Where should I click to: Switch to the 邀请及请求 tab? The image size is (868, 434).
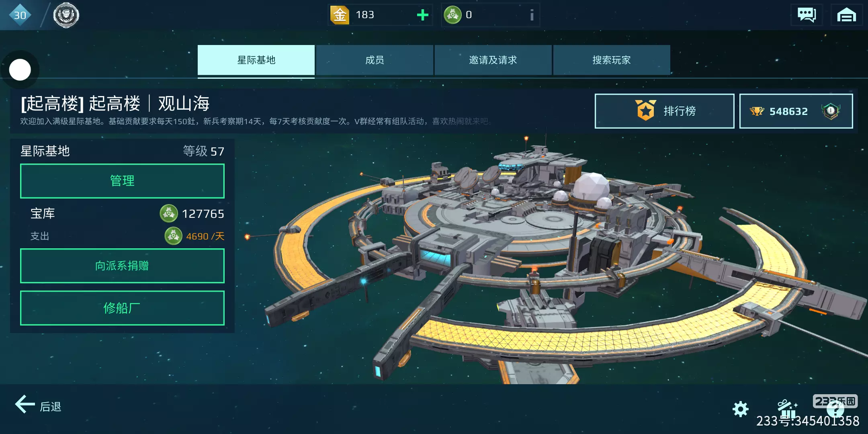click(x=493, y=60)
